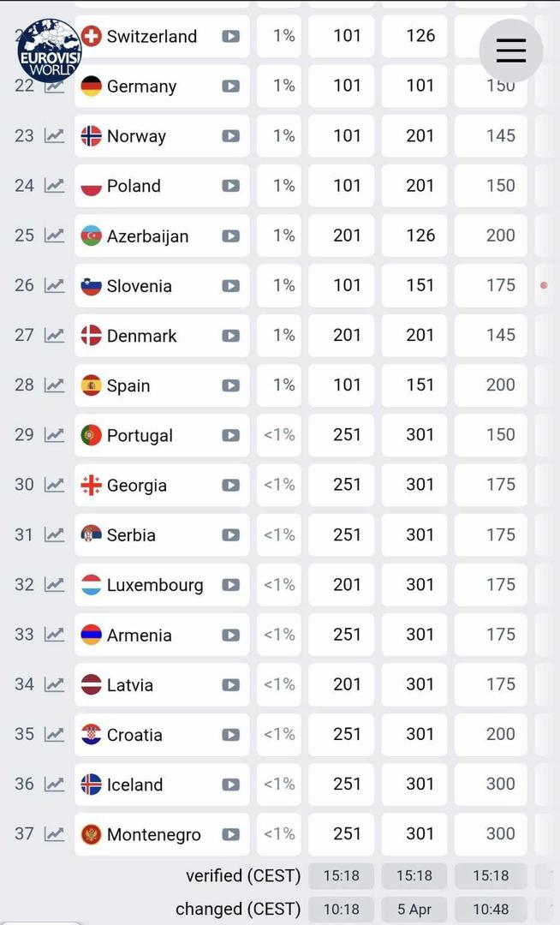The height and width of the screenshot is (925, 560).
Task: Play Norway's song video
Action: 230,136
